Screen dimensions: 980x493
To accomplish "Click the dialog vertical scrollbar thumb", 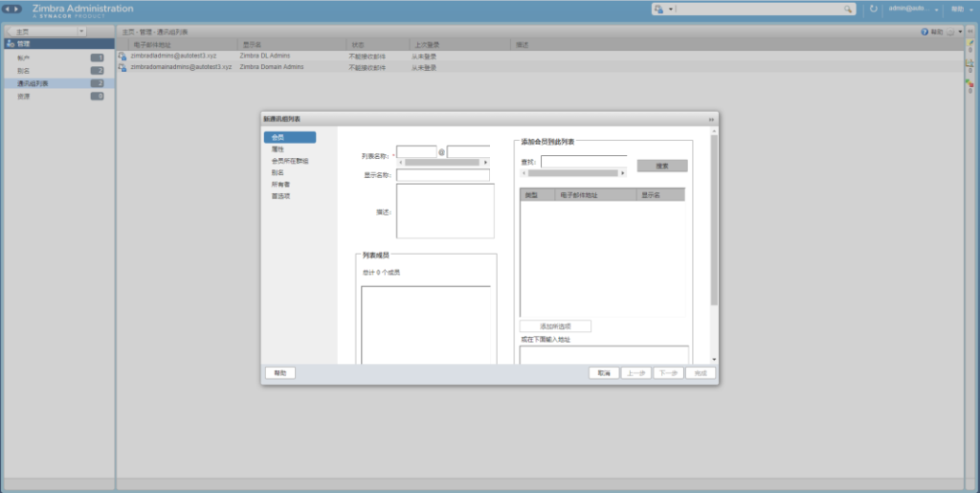I will click(x=714, y=220).
